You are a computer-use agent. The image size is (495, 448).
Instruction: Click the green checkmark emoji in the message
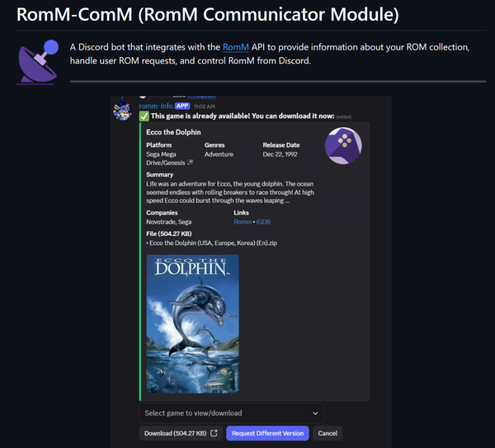[144, 116]
